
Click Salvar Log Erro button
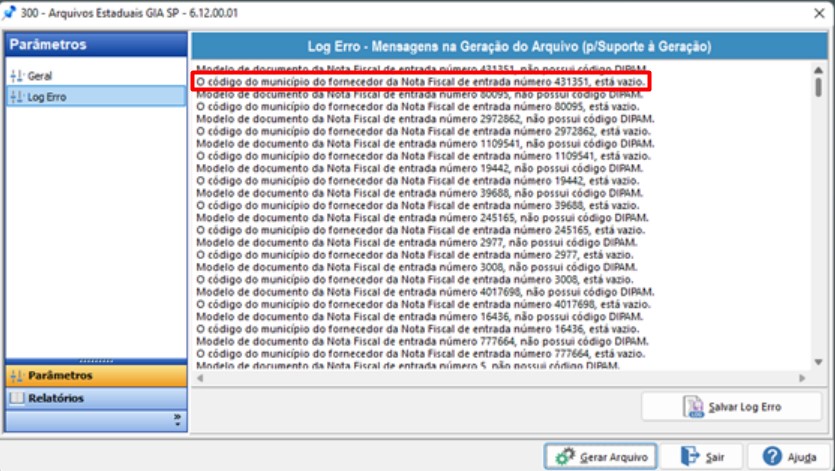pos(732,407)
